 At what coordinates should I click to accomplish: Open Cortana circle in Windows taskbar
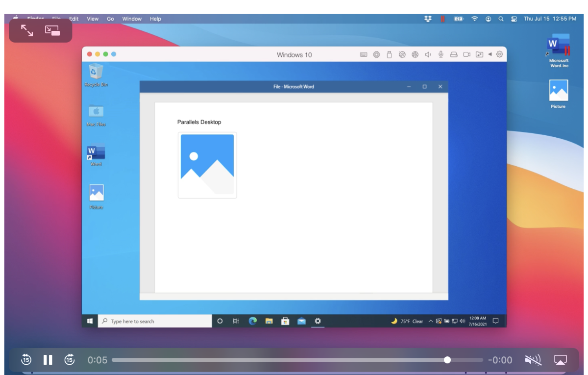point(220,321)
